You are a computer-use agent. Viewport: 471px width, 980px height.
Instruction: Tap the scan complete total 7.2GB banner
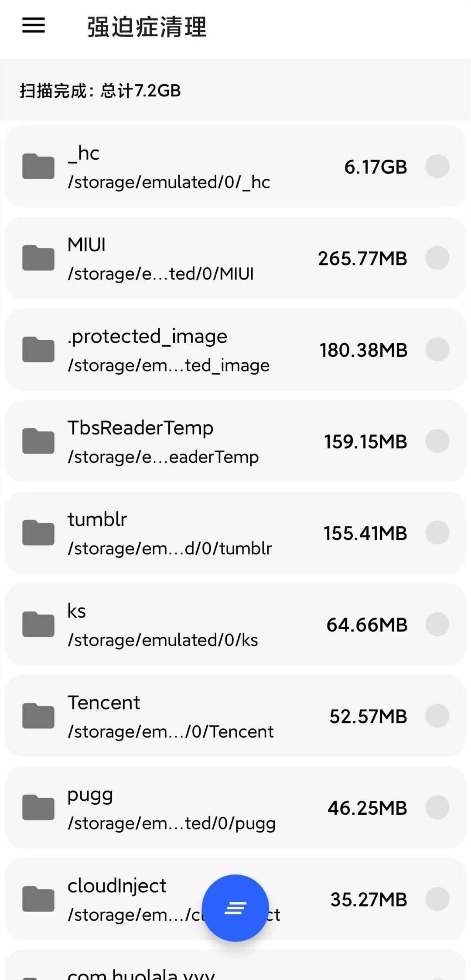[100, 91]
